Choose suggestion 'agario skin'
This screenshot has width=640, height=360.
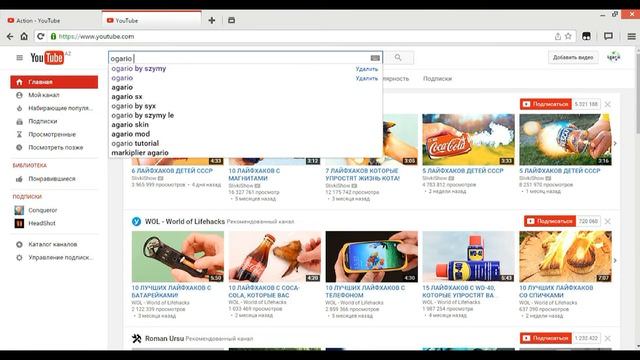[x=130, y=125]
